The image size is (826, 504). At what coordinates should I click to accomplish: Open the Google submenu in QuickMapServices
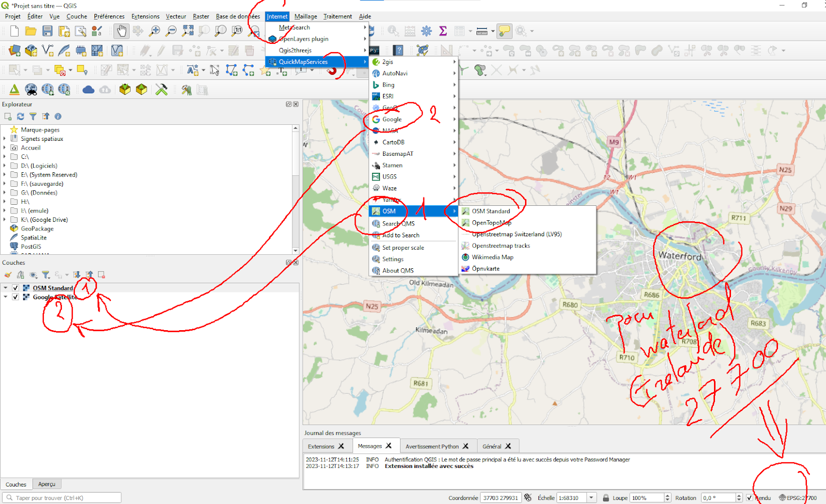(414, 119)
